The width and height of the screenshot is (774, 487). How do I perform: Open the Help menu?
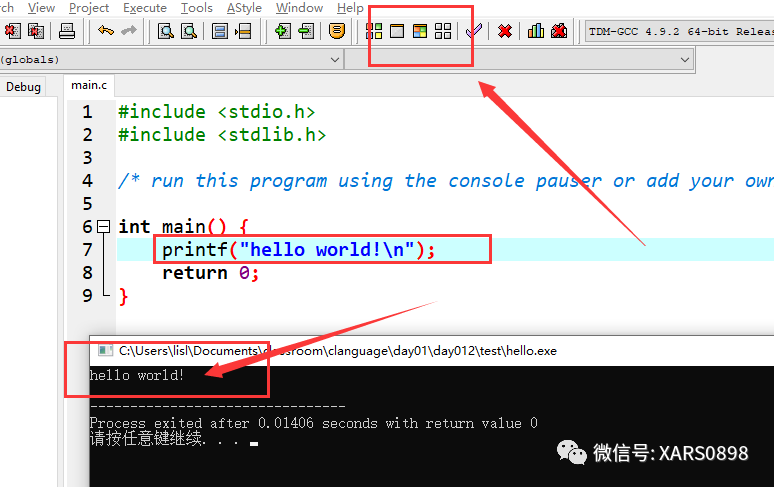click(350, 8)
